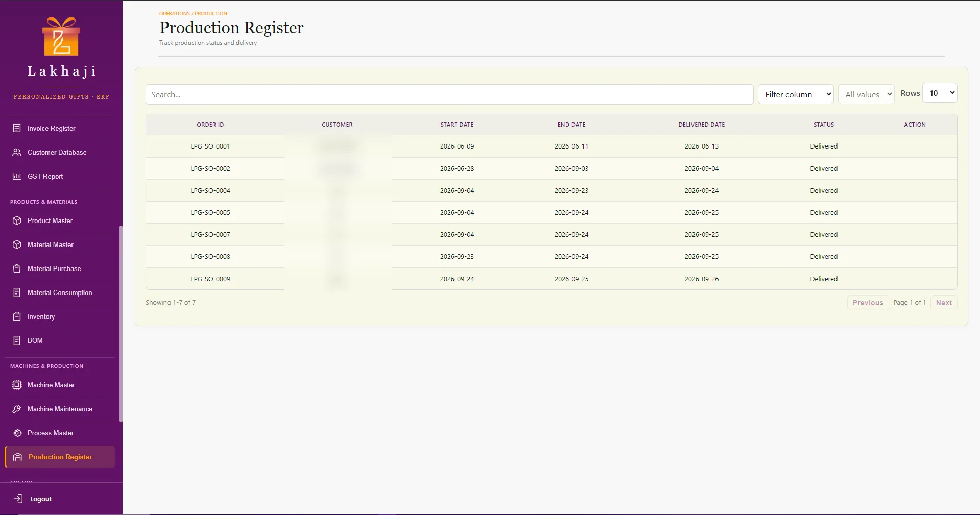This screenshot has width=980, height=515.
Task: Click the Material Consumption document icon
Action: tap(17, 292)
